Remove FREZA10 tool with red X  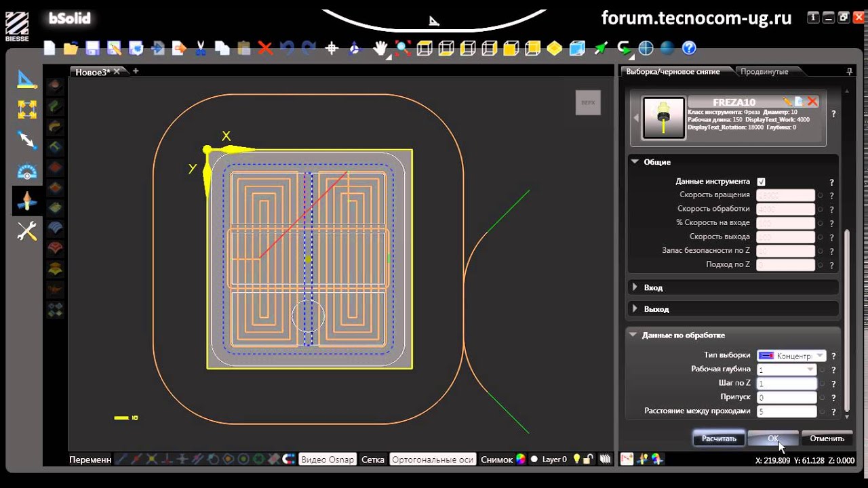[x=812, y=102]
